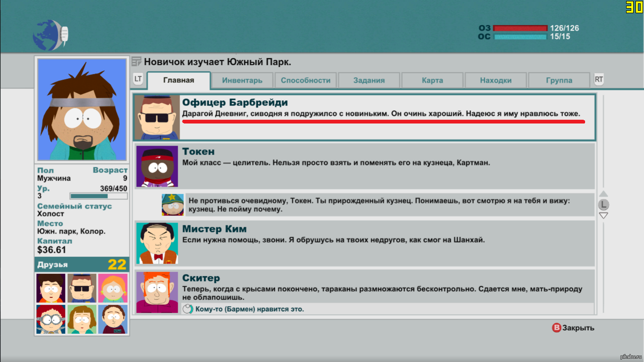Go to the Задания tab
644x362 pixels.
(x=369, y=80)
